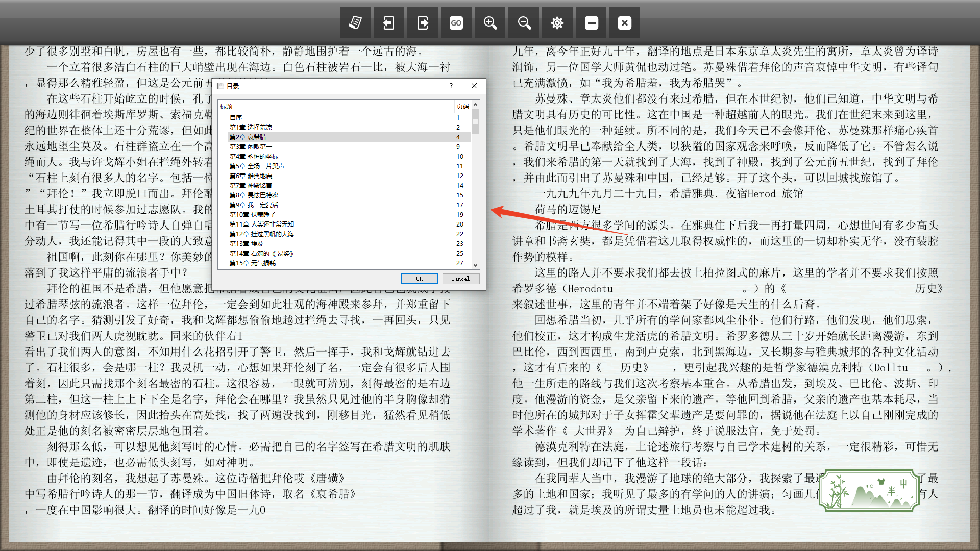Click the 标题 column header
The width and height of the screenshot is (980, 551).
tap(226, 106)
